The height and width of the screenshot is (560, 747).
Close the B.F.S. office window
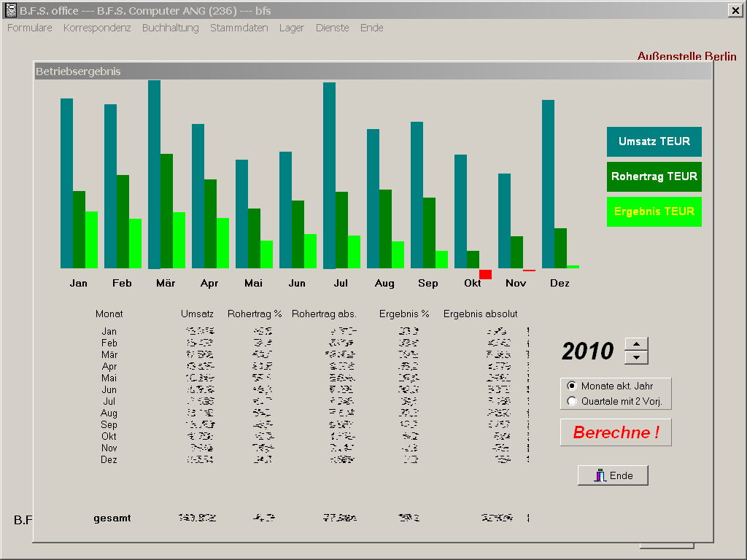coord(735,10)
